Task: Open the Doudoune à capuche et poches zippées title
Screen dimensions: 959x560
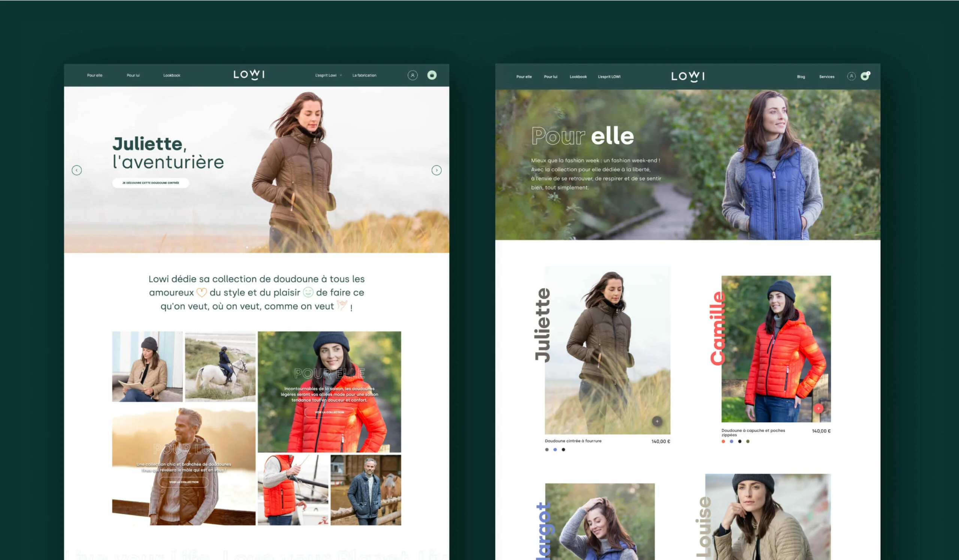Action: [x=753, y=433]
